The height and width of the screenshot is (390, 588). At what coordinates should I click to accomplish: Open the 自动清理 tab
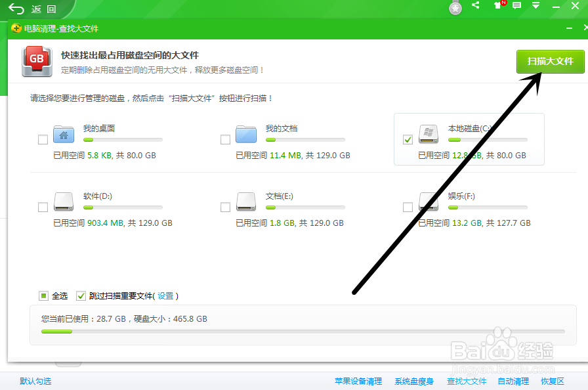click(x=513, y=381)
